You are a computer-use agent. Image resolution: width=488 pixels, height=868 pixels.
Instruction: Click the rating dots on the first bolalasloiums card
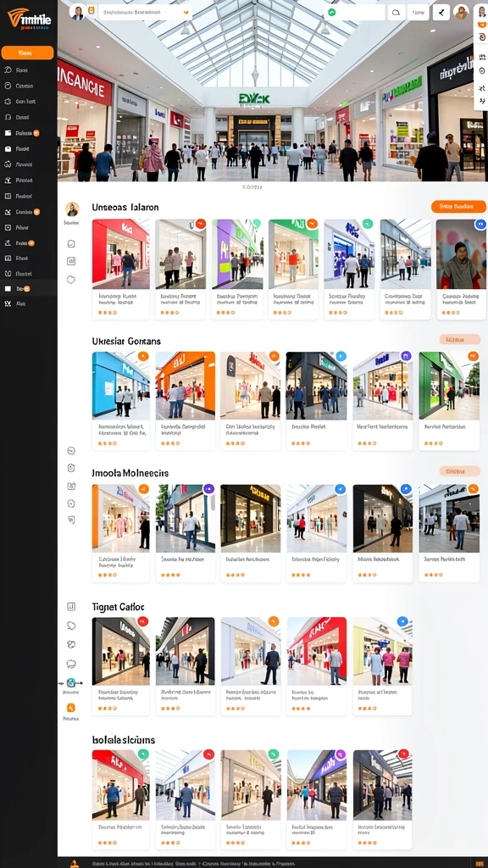click(x=108, y=843)
